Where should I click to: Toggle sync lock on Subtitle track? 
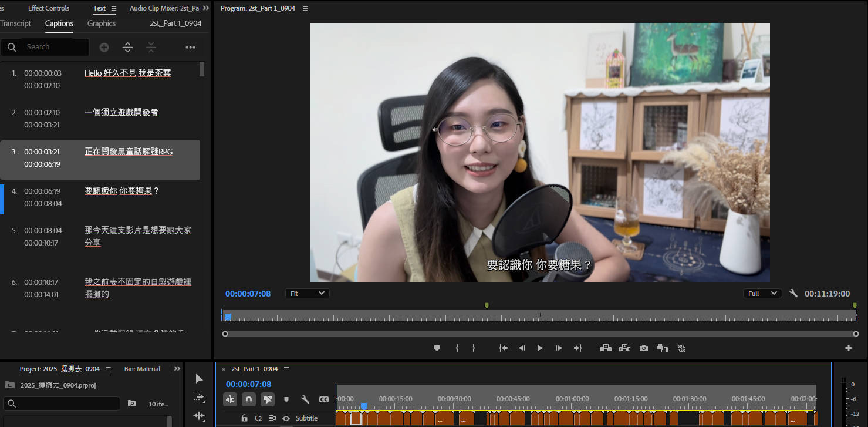(272, 418)
